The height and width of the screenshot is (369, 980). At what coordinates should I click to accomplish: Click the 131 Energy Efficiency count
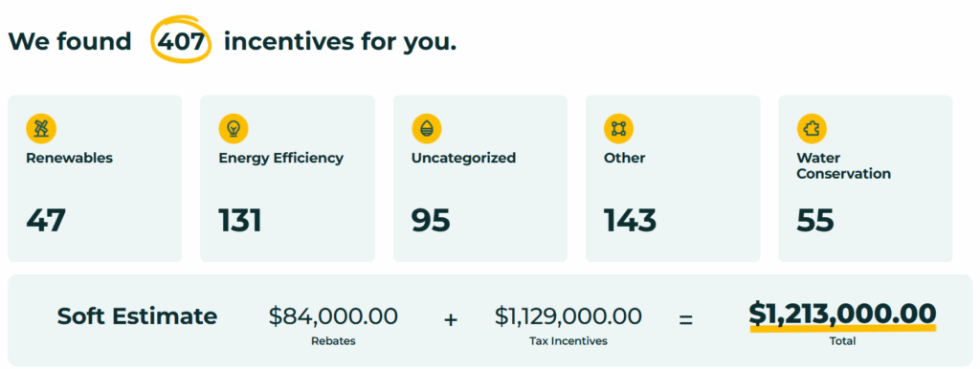240,221
